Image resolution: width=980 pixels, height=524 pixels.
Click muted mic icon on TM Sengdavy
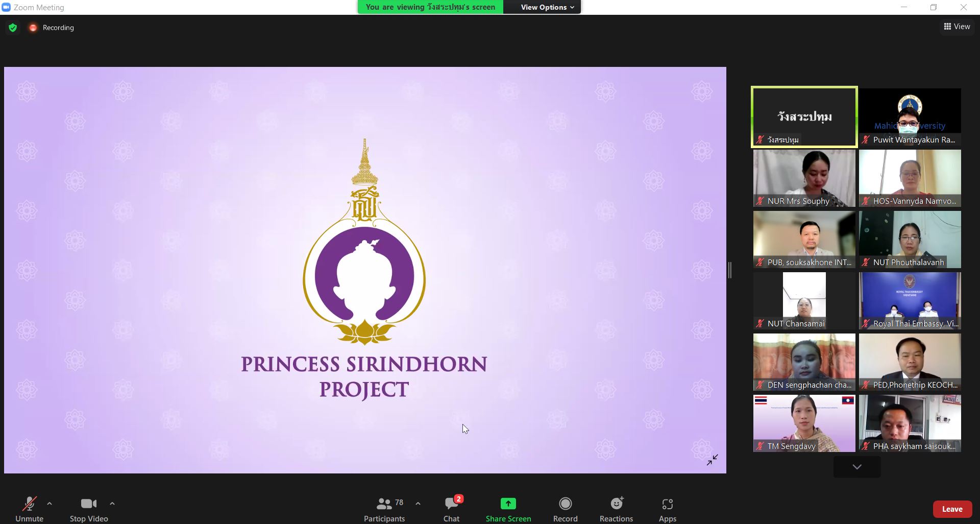coord(760,446)
